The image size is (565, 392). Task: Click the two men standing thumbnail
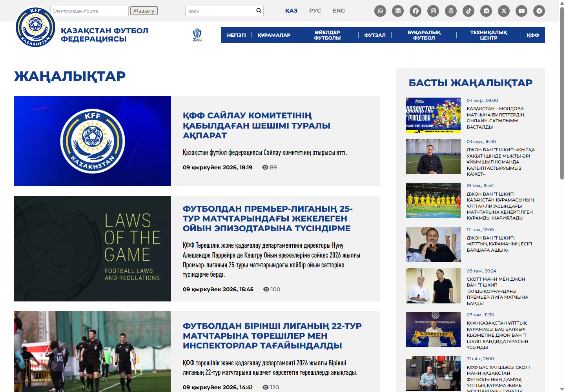coord(433,286)
